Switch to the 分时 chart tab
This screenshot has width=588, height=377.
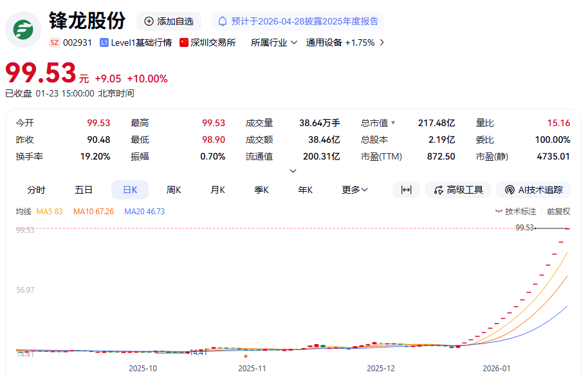click(x=37, y=190)
